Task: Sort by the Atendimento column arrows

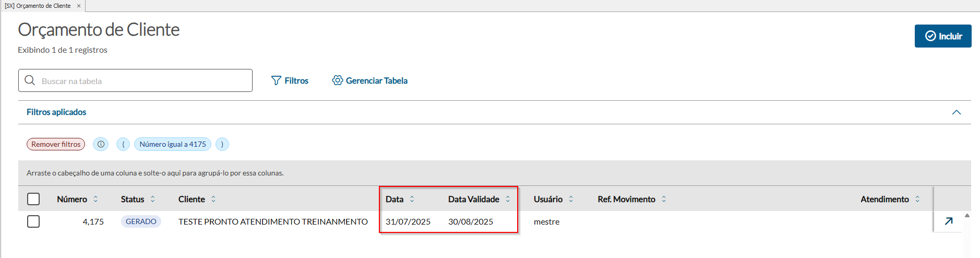Action: pos(917,199)
